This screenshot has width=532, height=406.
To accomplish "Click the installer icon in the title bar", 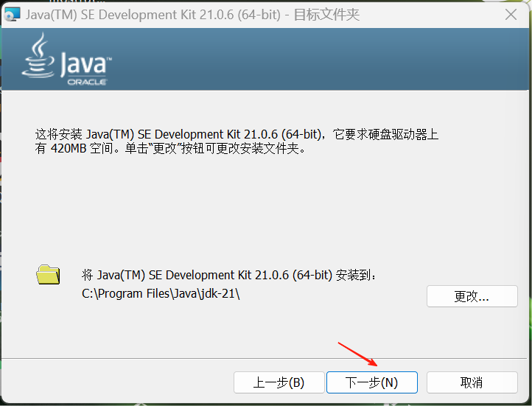I will point(13,15).
